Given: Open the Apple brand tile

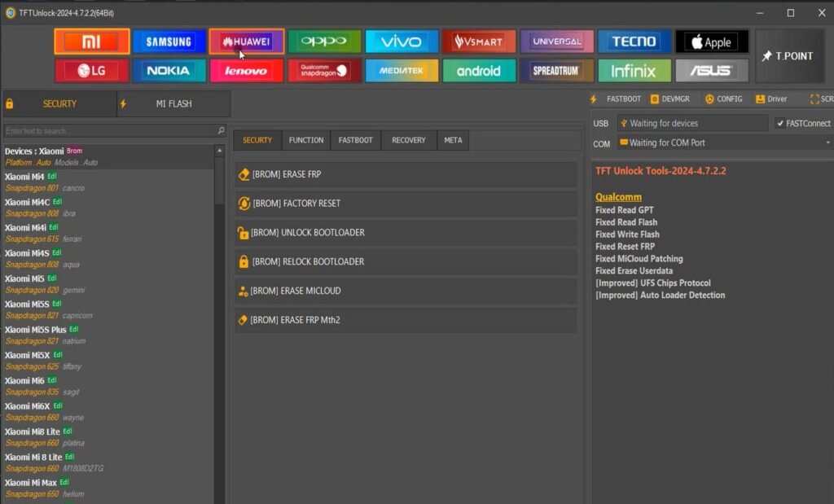Looking at the screenshot, I should (x=712, y=42).
